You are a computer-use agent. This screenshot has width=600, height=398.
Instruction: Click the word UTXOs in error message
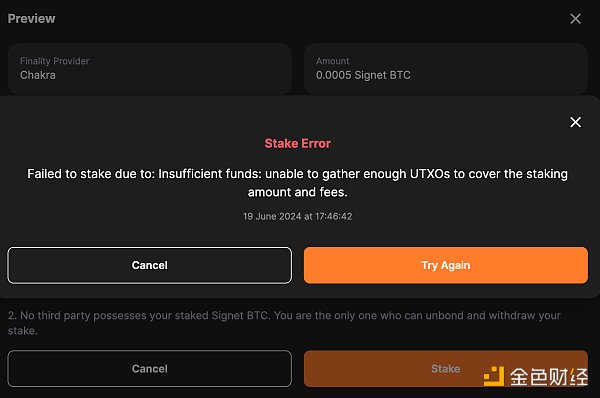tap(430, 174)
